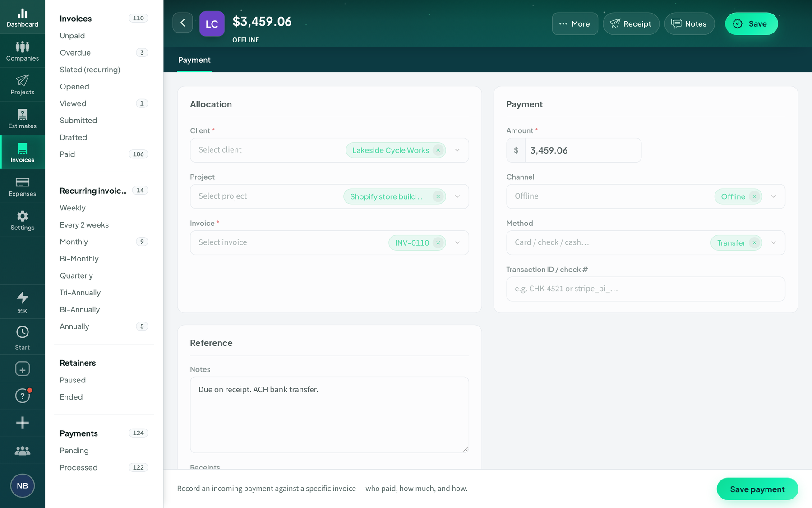
Task: Go back with the arrow button
Action: pyautogui.click(x=183, y=23)
